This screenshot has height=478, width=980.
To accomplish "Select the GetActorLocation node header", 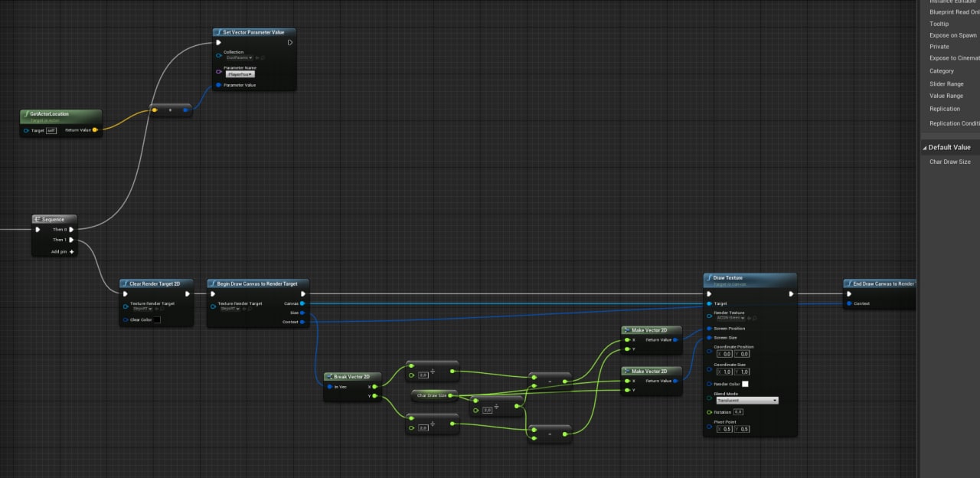I will tap(60, 116).
